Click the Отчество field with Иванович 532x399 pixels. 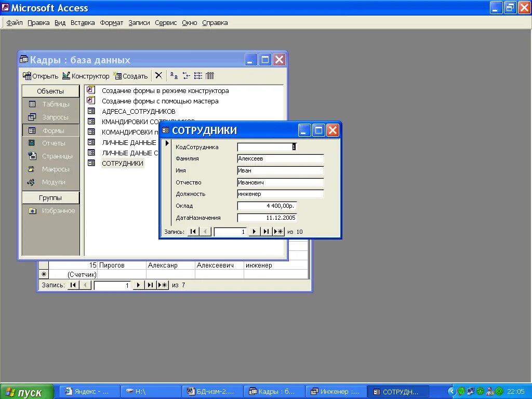pos(281,182)
